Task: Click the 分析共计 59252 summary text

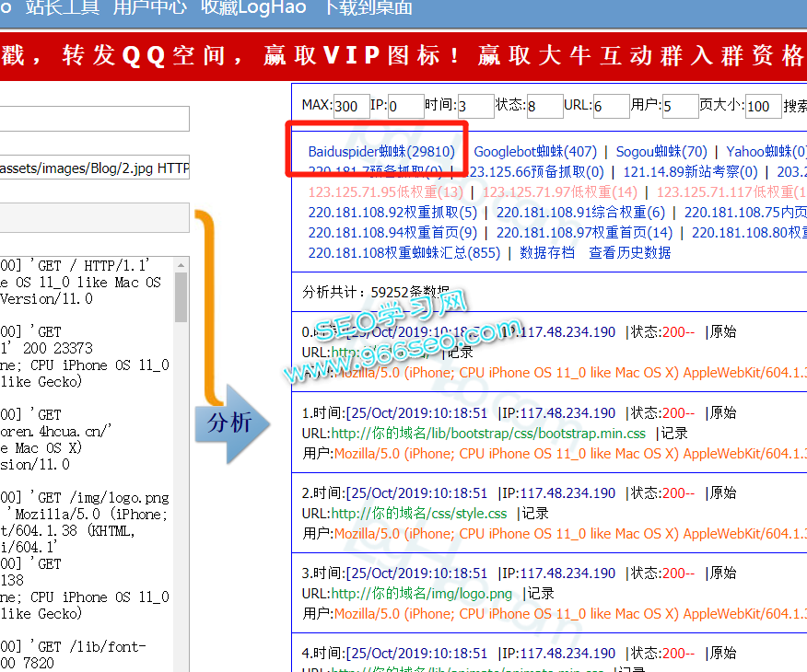Action: pos(376,292)
